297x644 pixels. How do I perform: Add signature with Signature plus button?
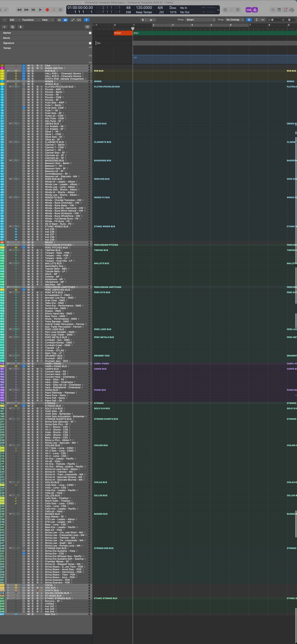pyautogui.click(x=90, y=43)
